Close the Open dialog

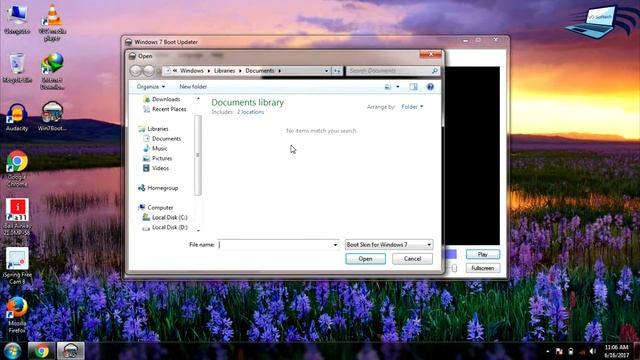point(430,54)
